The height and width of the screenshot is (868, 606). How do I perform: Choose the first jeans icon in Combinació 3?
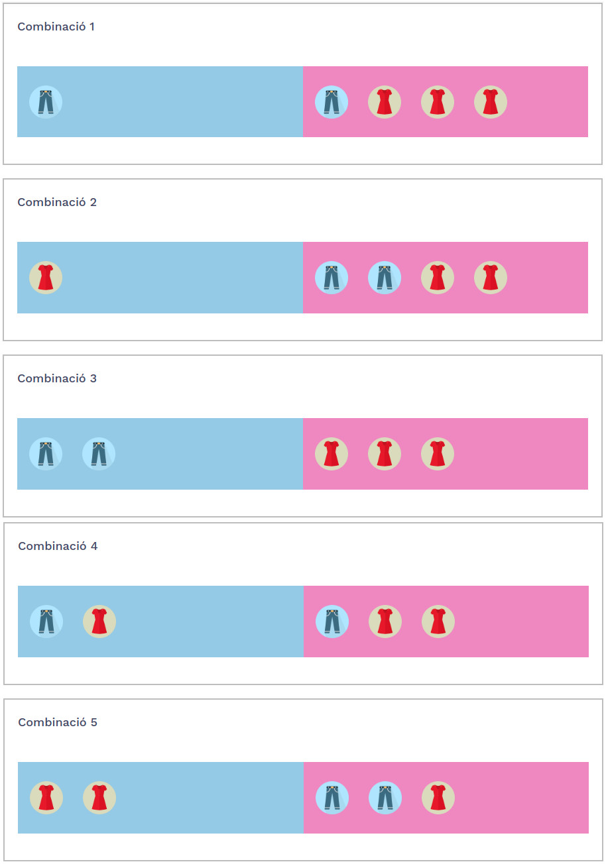[x=46, y=454]
